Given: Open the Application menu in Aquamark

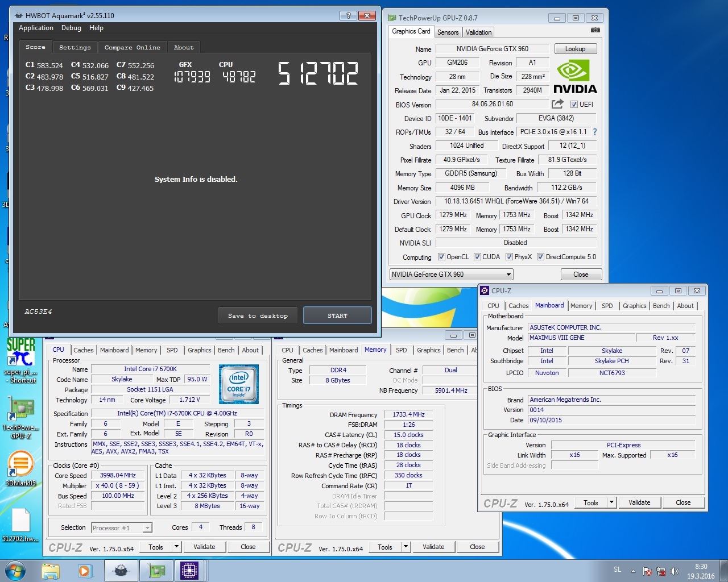Looking at the screenshot, I should tap(36, 28).
